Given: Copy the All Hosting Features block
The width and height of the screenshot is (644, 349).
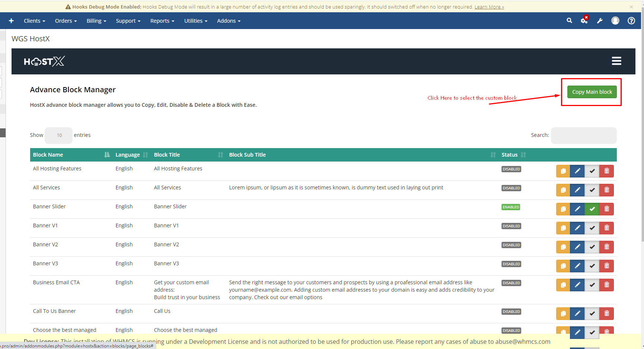Looking at the screenshot, I should click(563, 171).
